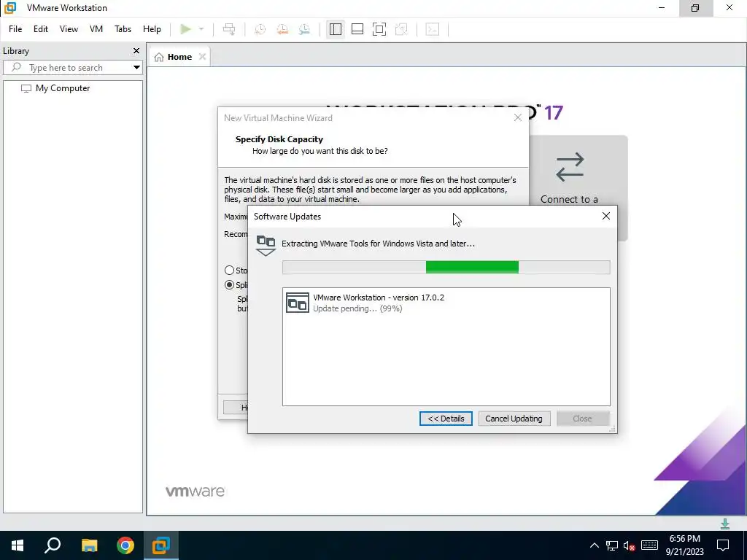Open the notification center icon

coord(723,545)
